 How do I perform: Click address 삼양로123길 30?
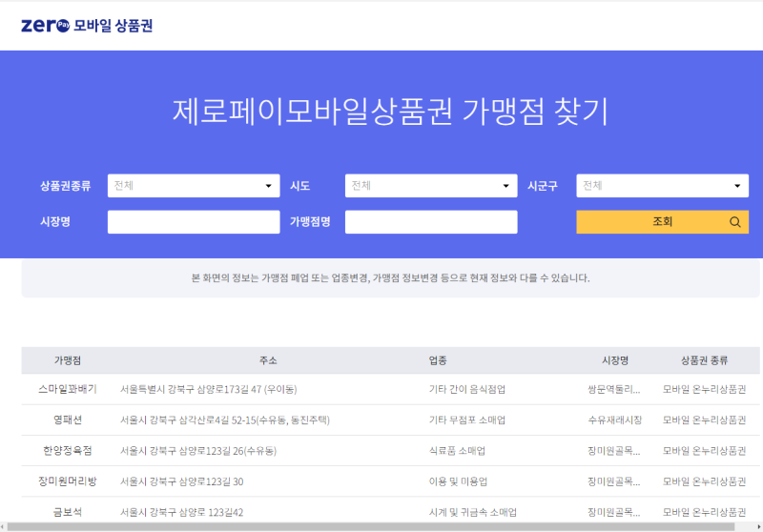click(182, 481)
